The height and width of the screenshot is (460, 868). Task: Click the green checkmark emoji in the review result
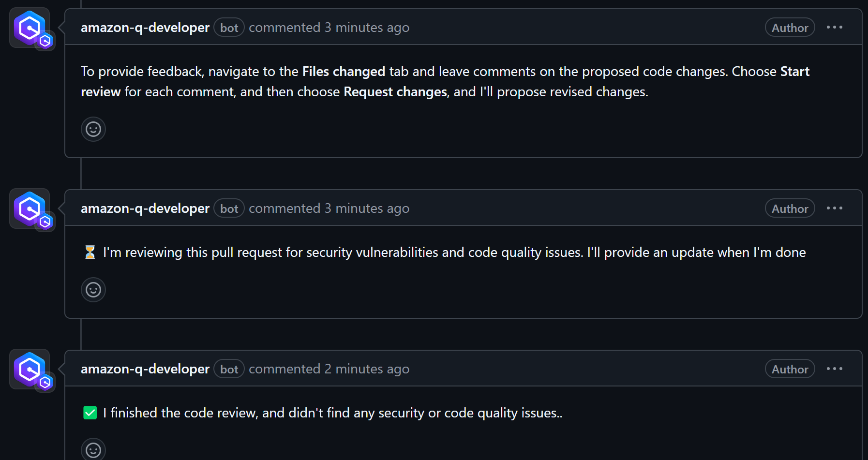pos(90,413)
